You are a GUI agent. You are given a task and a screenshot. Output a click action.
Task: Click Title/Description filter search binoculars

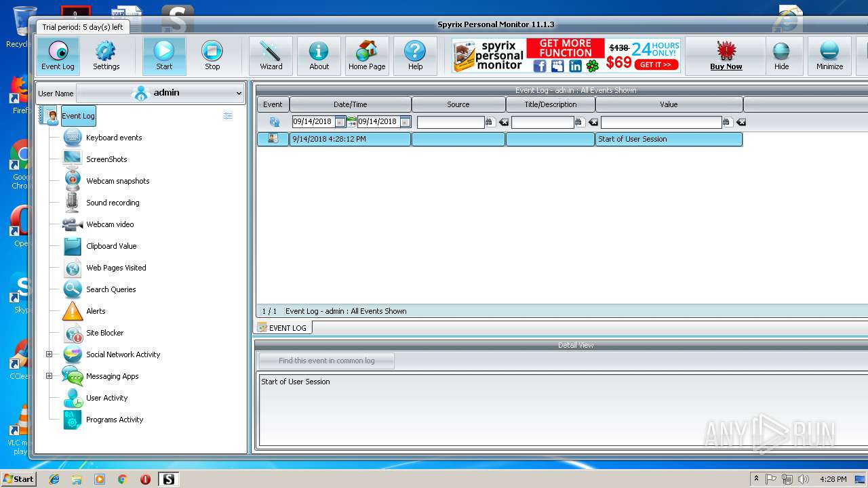click(x=579, y=122)
